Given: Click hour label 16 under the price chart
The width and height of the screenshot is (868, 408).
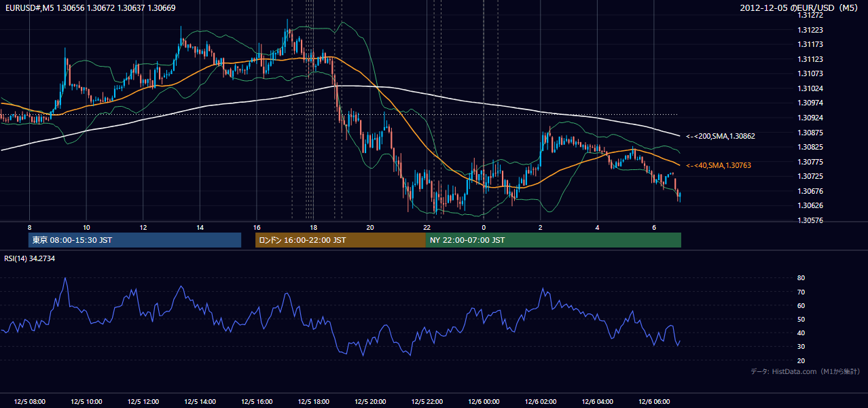Looking at the screenshot, I should point(256,227).
